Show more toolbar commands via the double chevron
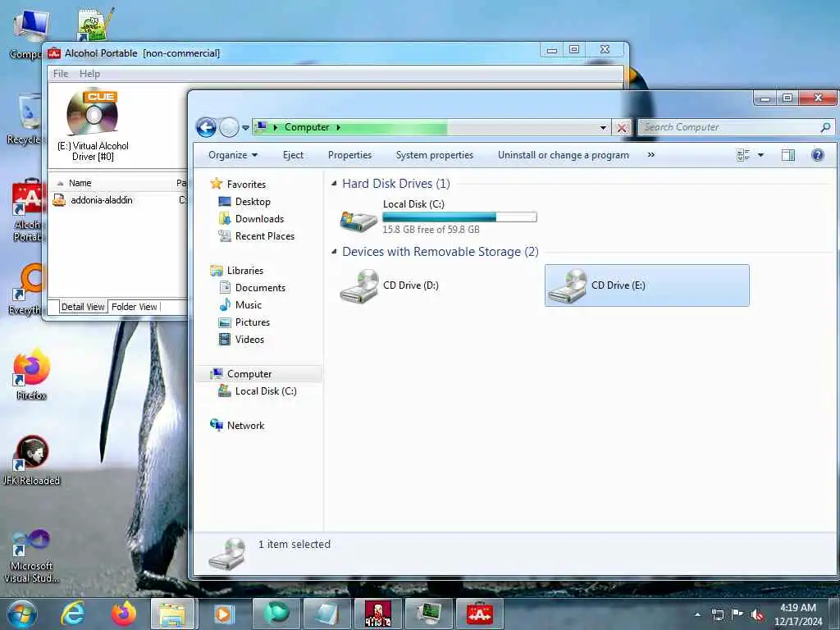This screenshot has height=630, width=840. tap(651, 155)
